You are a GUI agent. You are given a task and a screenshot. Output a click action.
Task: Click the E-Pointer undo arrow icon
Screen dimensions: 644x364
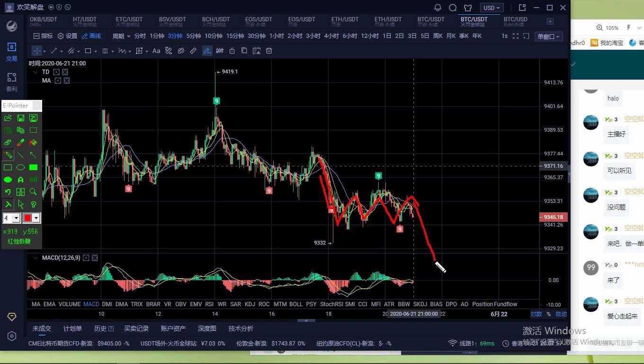pos(8,192)
